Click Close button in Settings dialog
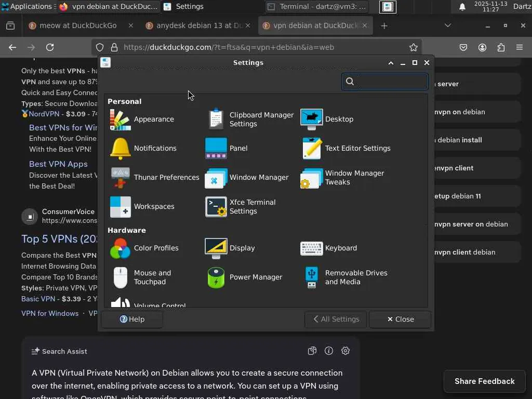Screen dimensions: 532x399 point(401,320)
